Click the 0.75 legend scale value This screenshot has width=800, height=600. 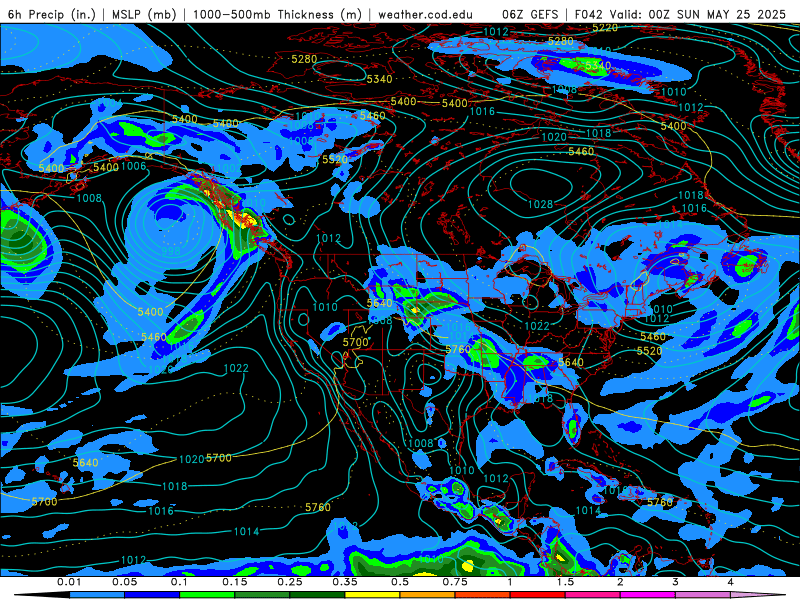click(x=455, y=582)
